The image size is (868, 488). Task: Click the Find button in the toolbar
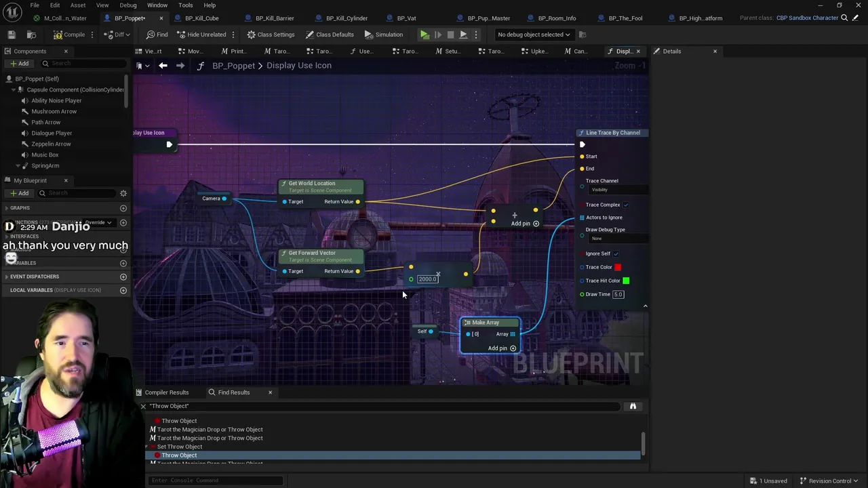[x=157, y=35]
